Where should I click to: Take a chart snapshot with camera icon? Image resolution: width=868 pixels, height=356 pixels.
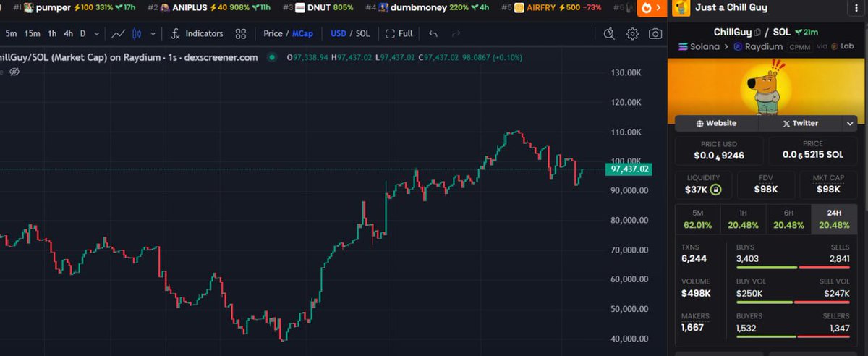pos(655,33)
